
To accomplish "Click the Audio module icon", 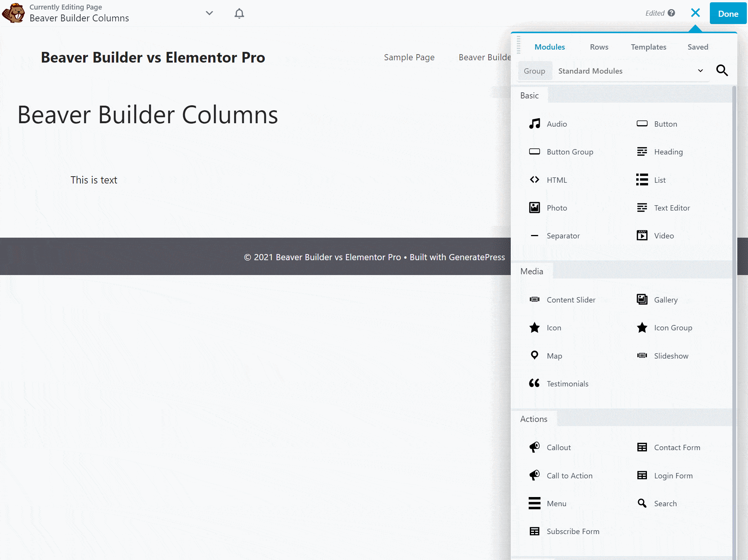I will (x=534, y=124).
